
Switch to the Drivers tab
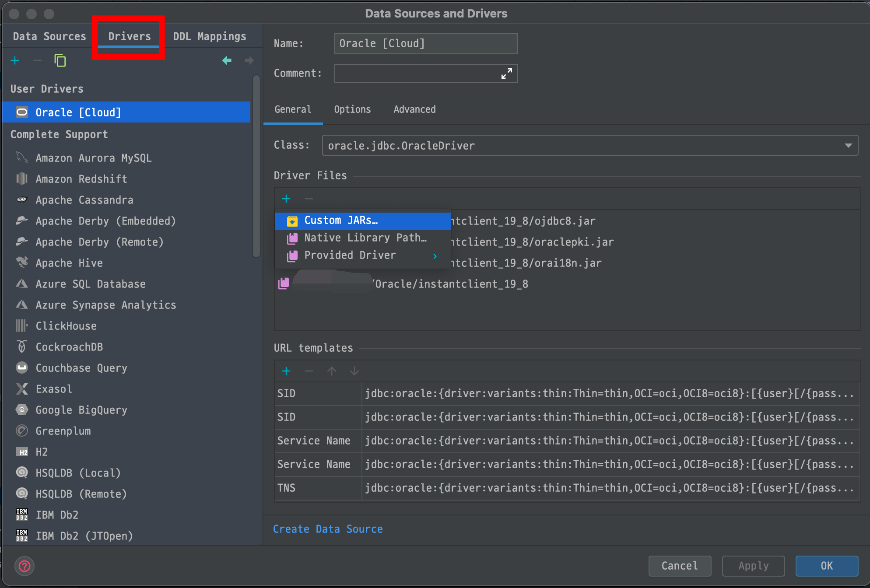(x=130, y=36)
